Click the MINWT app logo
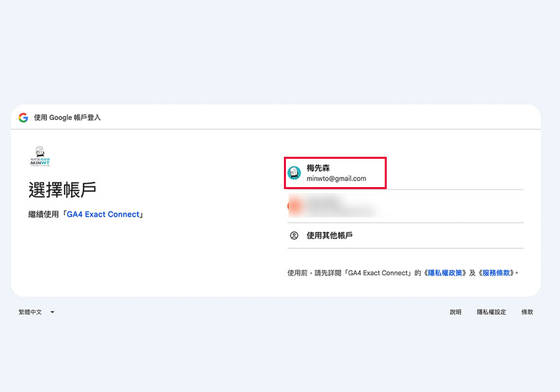560x392 pixels. pos(40,156)
